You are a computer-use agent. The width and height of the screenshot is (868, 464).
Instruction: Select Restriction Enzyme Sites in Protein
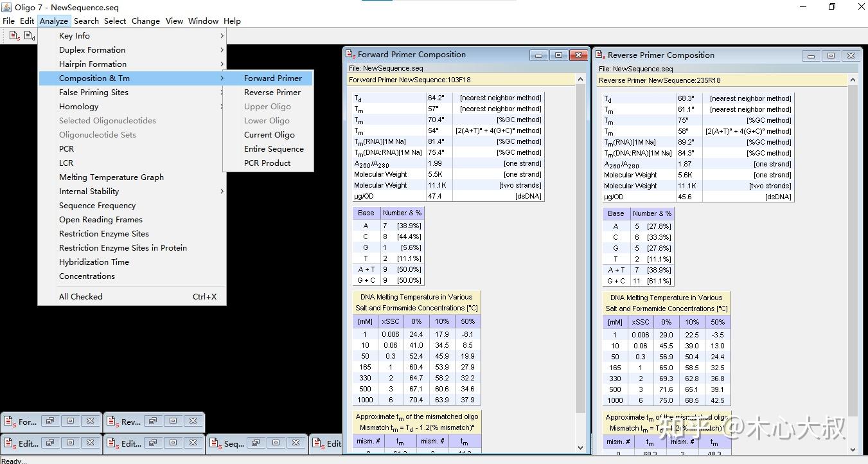coord(132,248)
